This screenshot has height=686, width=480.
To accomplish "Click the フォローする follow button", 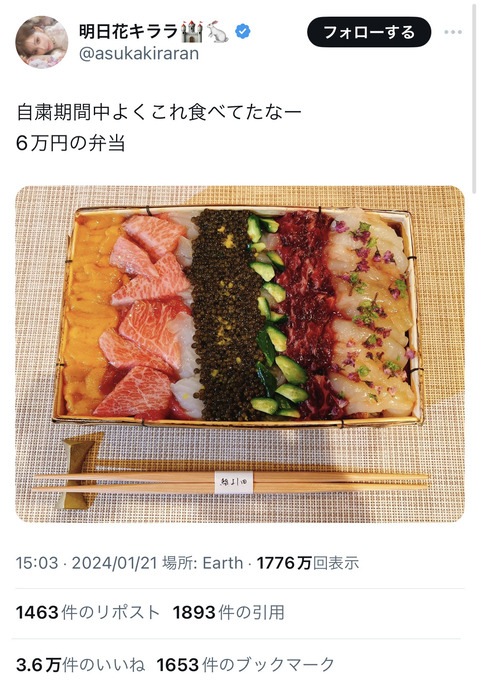I will click(369, 32).
